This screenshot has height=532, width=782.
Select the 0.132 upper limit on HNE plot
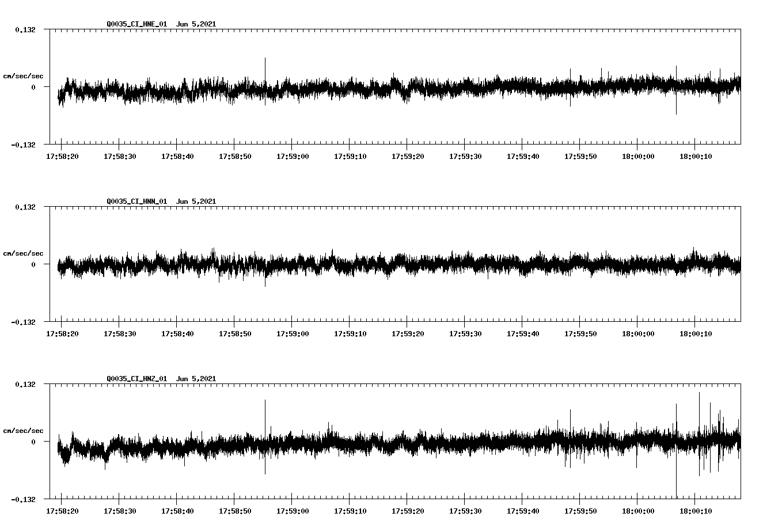pyautogui.click(x=25, y=30)
